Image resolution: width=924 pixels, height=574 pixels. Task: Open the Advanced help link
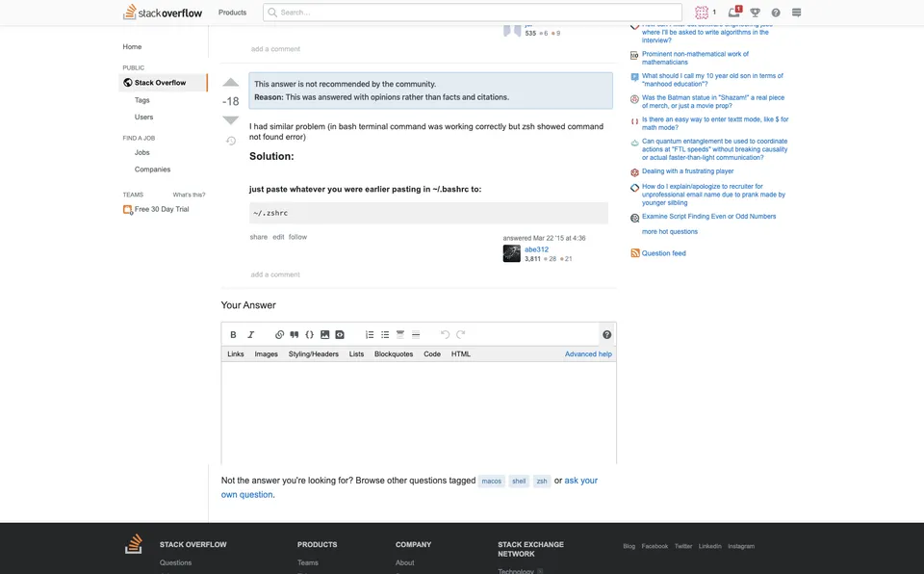pos(588,354)
